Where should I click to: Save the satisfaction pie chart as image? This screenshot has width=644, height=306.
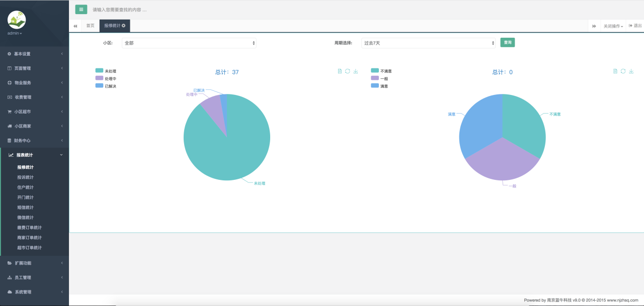tap(631, 71)
